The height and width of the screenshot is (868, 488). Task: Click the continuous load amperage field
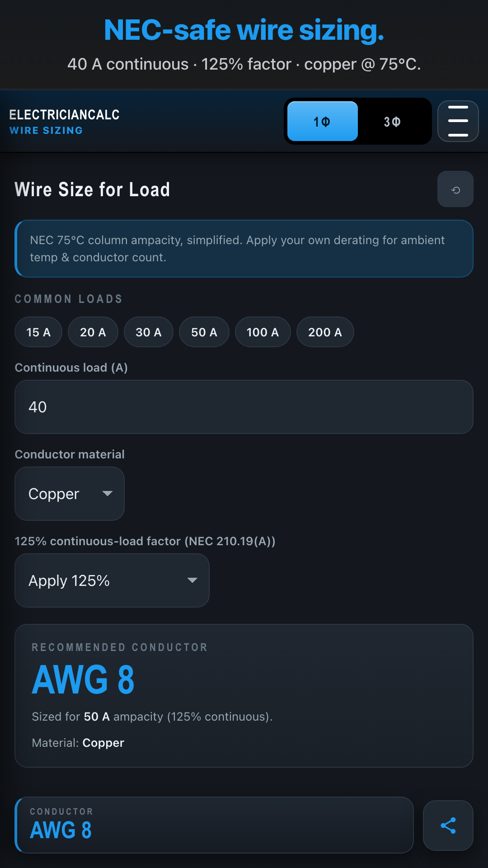(244, 407)
